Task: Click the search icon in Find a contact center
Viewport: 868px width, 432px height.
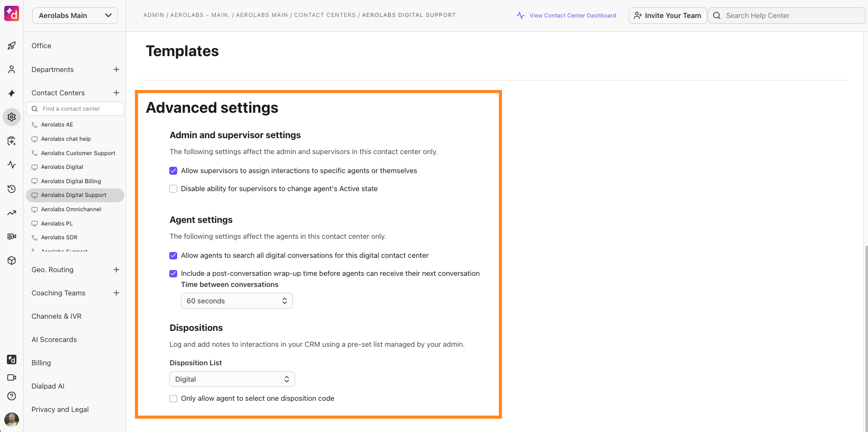Action: [35, 109]
